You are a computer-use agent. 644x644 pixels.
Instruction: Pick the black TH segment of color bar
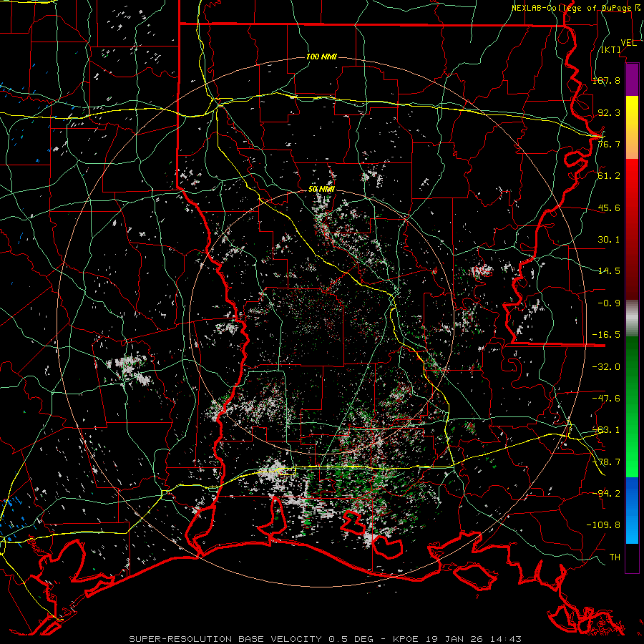pyautogui.click(x=632, y=557)
